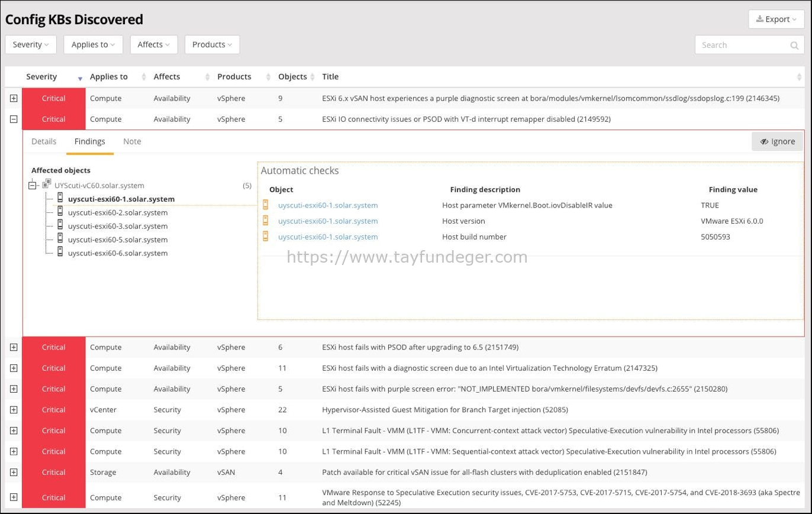This screenshot has width=812, height=514.
Task: Click orange host icon in iovDisableIR finding row
Action: click(x=266, y=205)
